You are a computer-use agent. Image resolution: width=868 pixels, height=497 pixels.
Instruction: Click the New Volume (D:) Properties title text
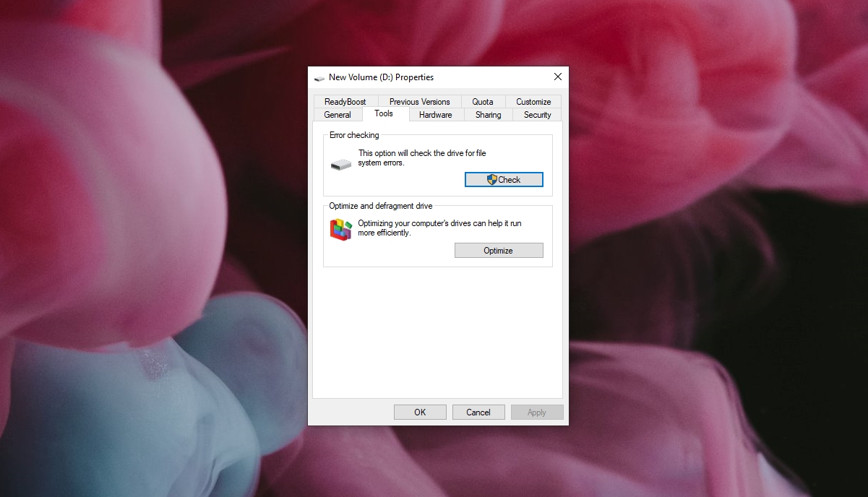(381, 77)
